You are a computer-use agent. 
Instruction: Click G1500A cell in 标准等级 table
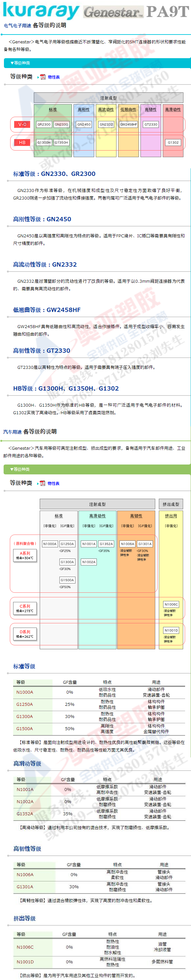(x=32, y=729)
